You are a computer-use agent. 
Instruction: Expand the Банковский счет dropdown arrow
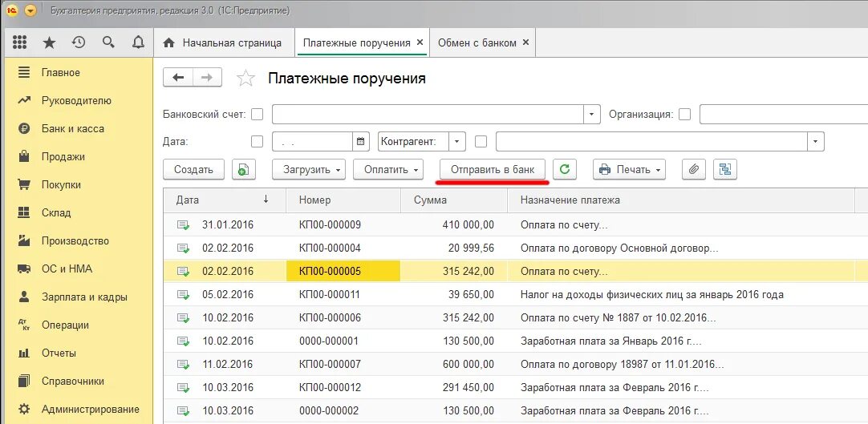pos(592,115)
